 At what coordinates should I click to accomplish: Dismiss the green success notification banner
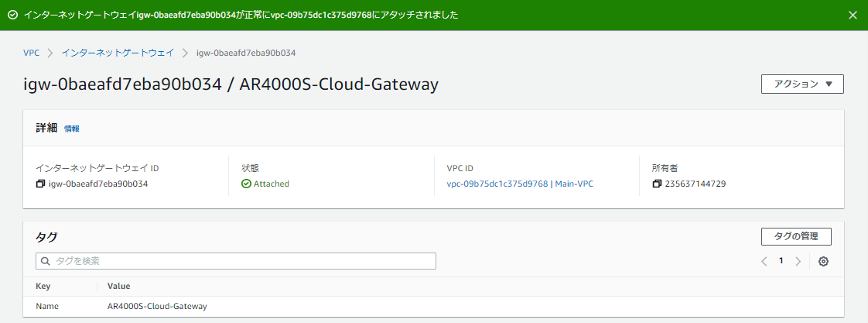tap(853, 15)
